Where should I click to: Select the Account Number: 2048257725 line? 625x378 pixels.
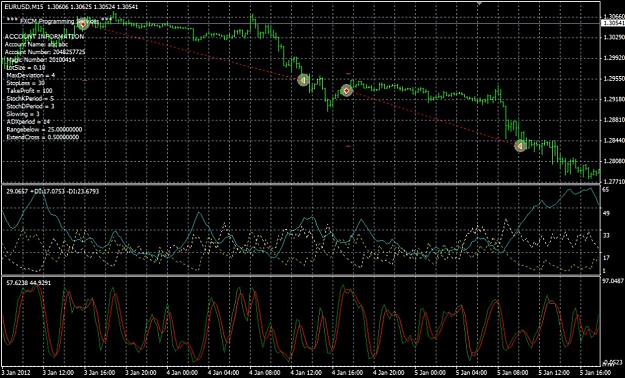(45, 52)
